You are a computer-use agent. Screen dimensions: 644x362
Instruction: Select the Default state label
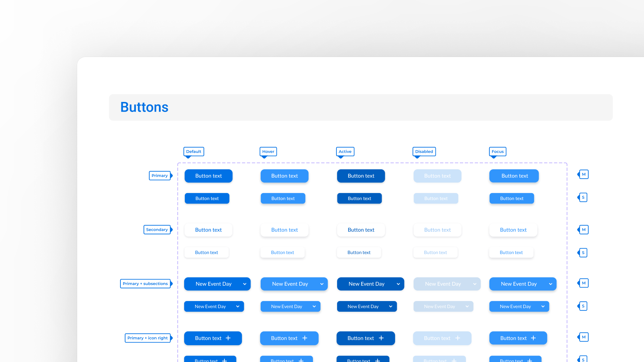point(194,152)
